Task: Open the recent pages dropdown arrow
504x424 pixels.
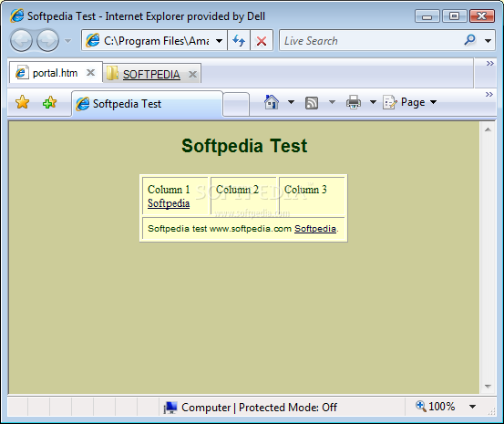Action: click(x=67, y=41)
